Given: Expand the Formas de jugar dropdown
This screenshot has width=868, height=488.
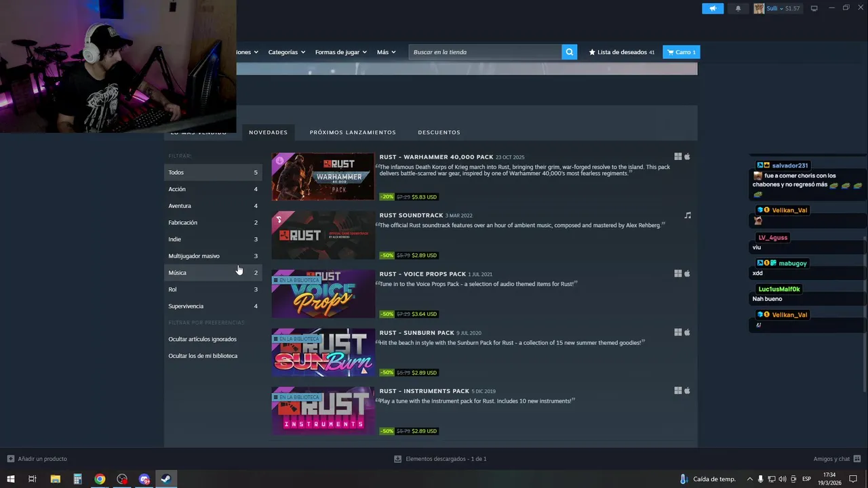Looking at the screenshot, I should [340, 52].
